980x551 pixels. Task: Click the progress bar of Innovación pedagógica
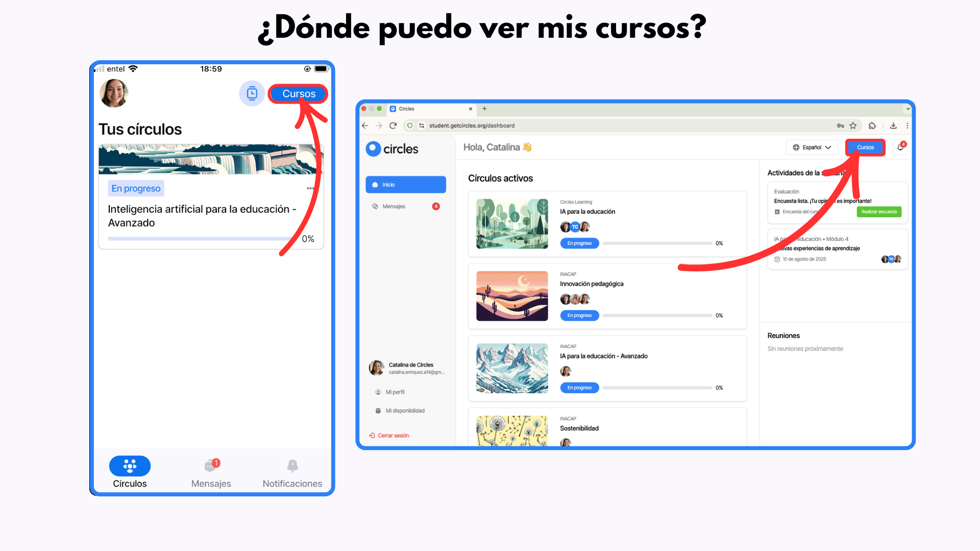(x=657, y=316)
